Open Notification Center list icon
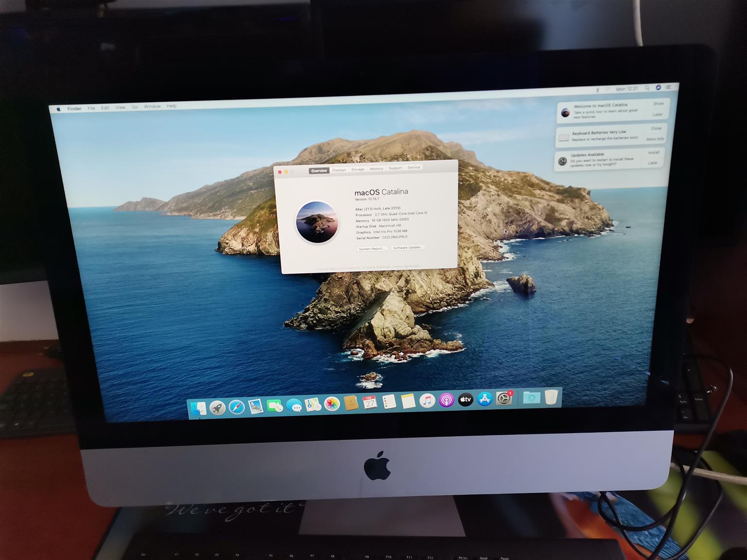 coord(669,87)
